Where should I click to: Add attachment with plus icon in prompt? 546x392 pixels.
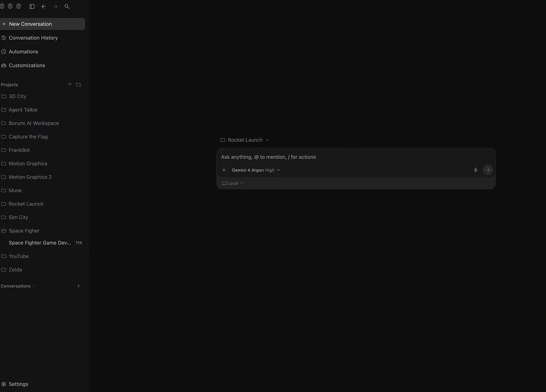point(224,170)
